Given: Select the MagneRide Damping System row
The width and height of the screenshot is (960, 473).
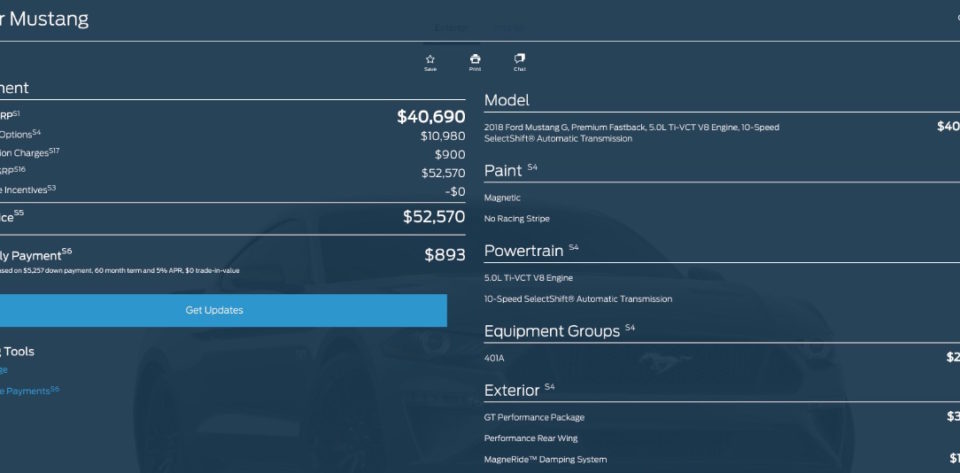Looking at the screenshot, I should pos(546,459).
